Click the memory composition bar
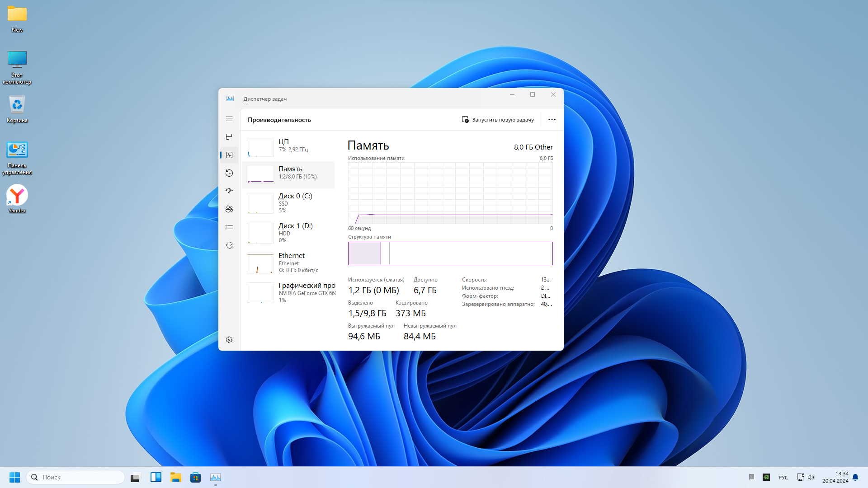Image resolution: width=868 pixels, height=488 pixels. pos(450,253)
